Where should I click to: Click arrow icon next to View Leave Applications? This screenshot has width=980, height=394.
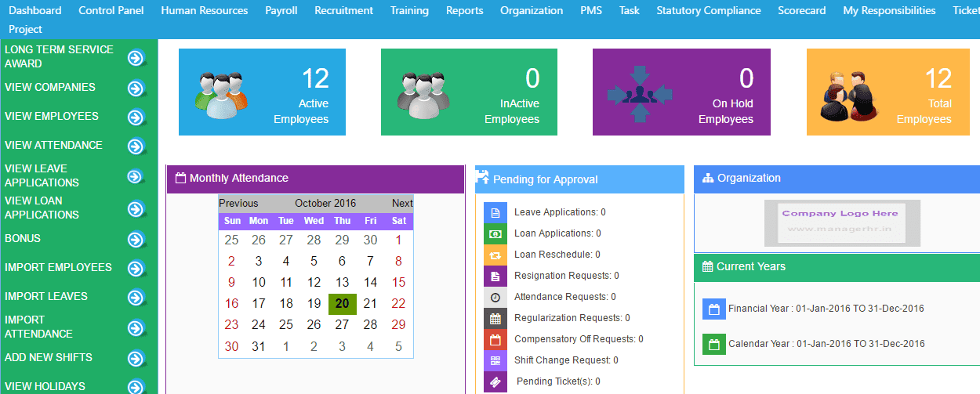136,177
